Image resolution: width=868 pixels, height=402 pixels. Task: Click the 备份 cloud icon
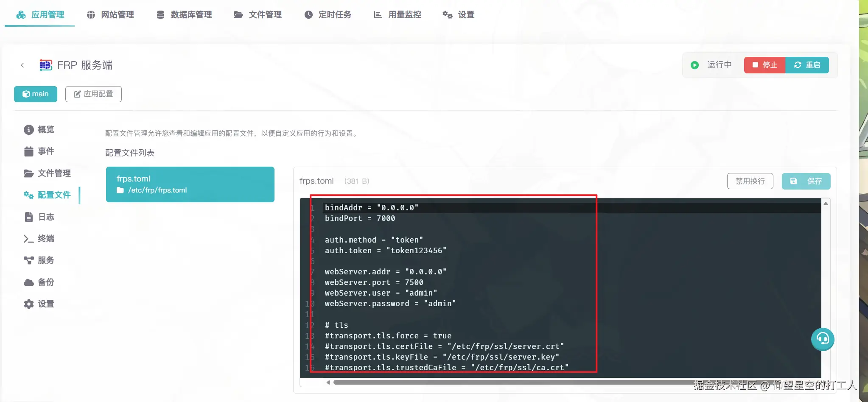click(x=28, y=282)
